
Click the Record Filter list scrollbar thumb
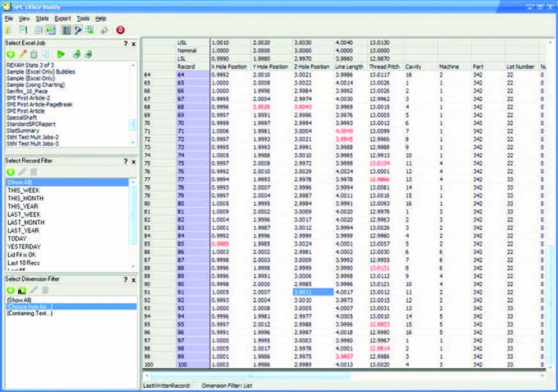click(133, 215)
